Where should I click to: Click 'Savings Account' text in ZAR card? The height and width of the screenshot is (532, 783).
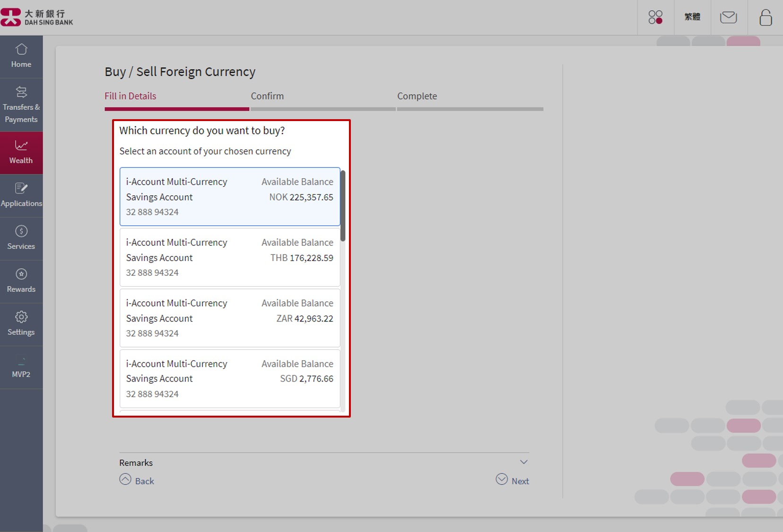point(159,319)
